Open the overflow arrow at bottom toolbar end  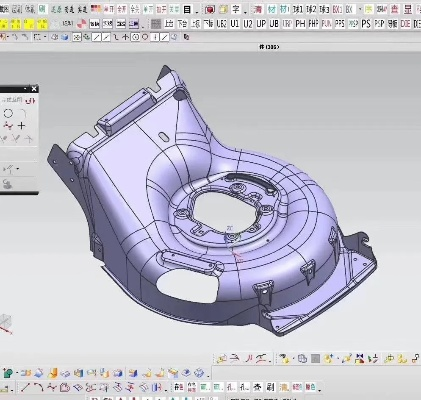tap(320, 389)
